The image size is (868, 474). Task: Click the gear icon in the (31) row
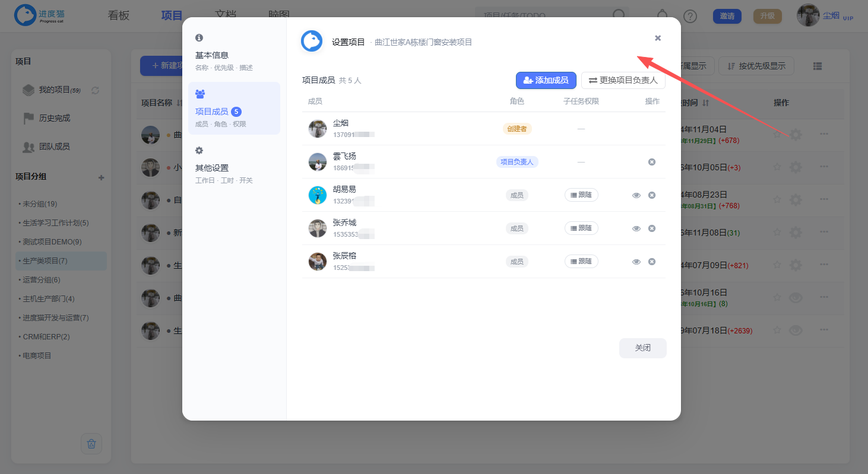point(796,233)
